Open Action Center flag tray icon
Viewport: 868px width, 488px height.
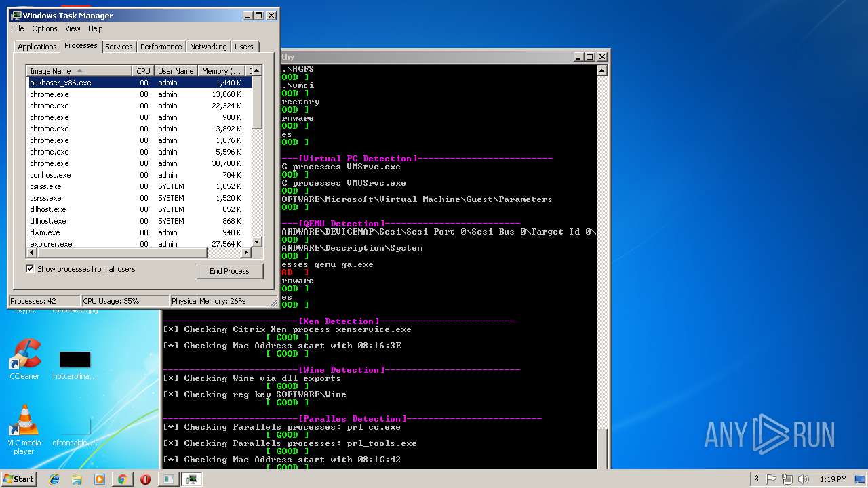771,479
